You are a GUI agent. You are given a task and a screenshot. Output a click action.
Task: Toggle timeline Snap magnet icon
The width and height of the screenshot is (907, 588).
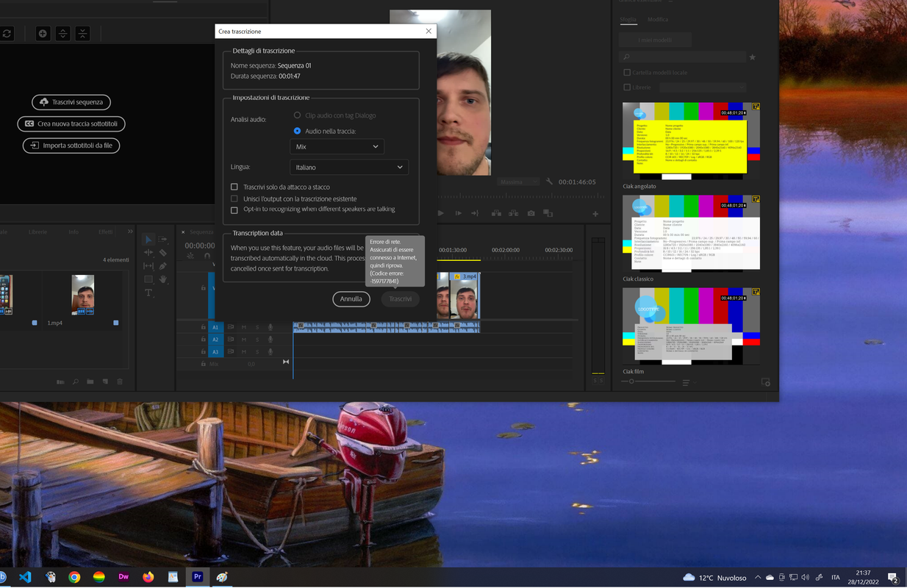point(207,257)
